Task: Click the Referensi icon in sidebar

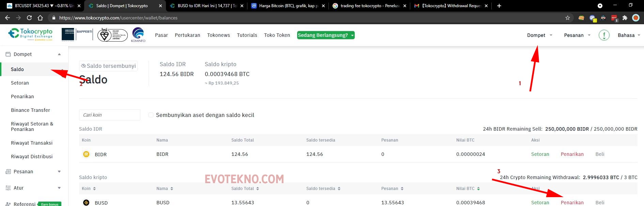Action: (8, 204)
